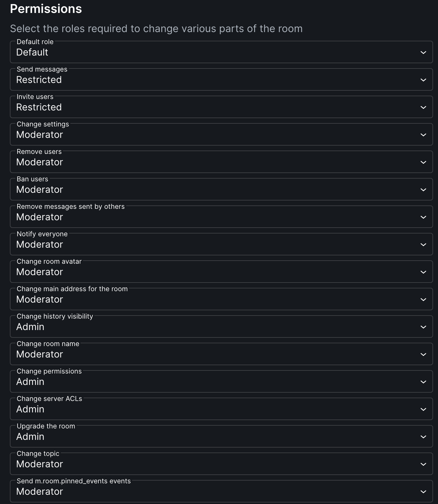Expand the Change history visibility selector
The height and width of the screenshot is (504, 438).
[x=221, y=327]
